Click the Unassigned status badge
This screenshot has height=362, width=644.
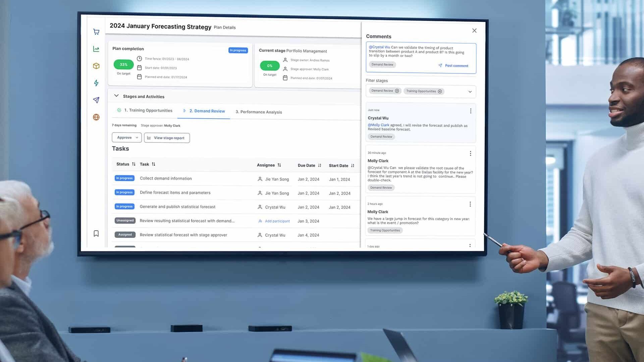coord(125,220)
